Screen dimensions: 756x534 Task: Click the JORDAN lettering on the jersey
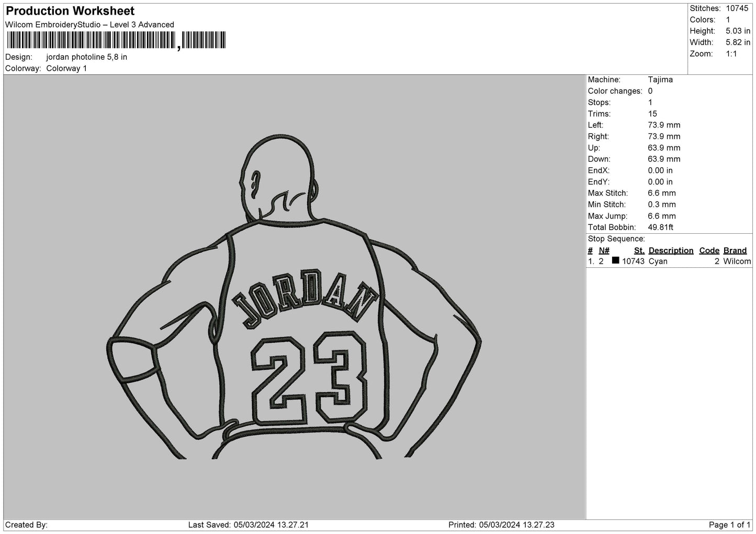point(305,299)
